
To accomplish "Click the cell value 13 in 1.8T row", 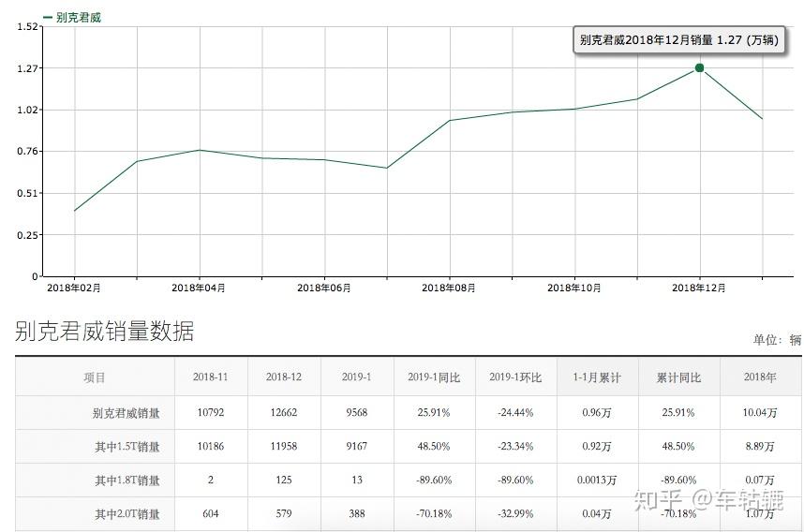I will click(356, 480).
